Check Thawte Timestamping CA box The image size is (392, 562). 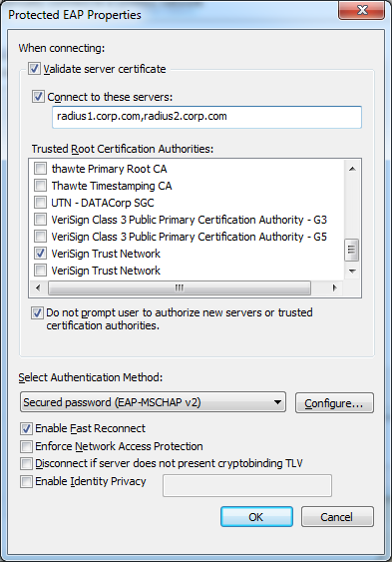40,186
